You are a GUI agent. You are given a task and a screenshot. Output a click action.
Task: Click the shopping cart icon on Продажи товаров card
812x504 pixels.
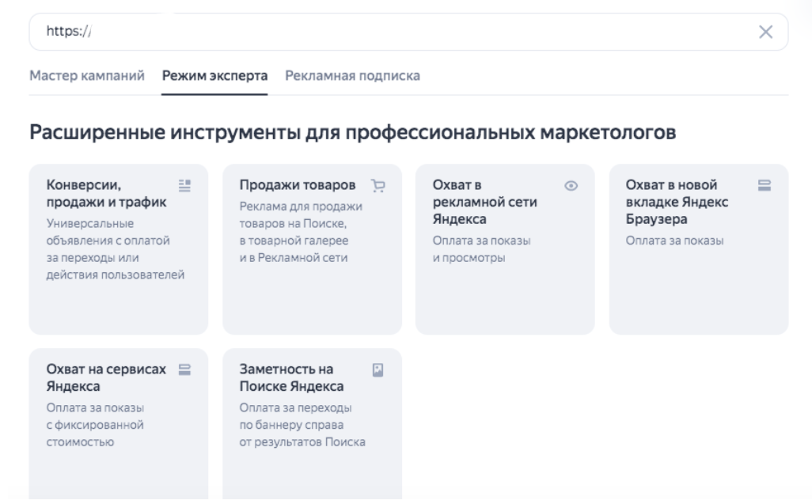378,185
